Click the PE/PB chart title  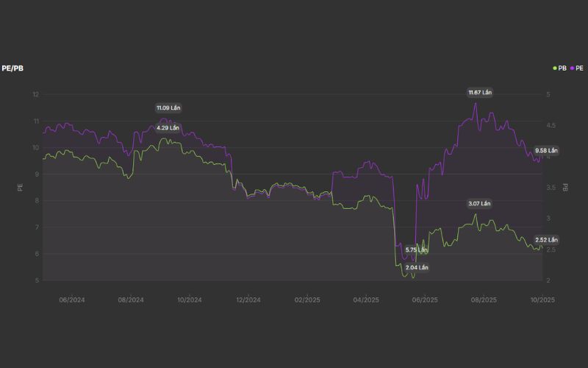click(x=13, y=68)
